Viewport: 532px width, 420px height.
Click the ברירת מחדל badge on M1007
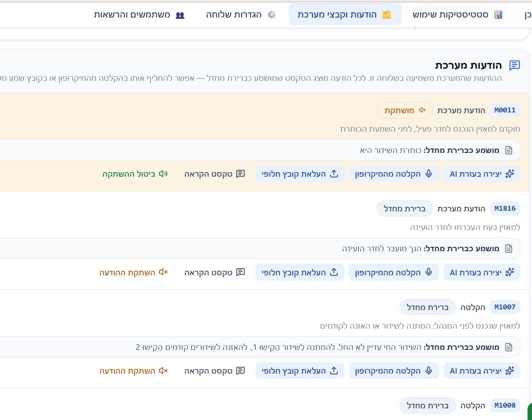click(x=428, y=307)
